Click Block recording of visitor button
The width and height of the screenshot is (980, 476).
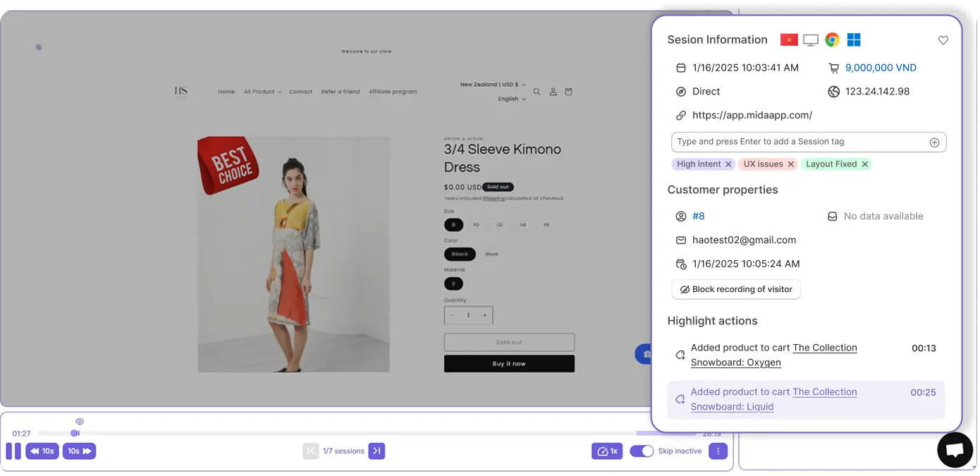[736, 289]
